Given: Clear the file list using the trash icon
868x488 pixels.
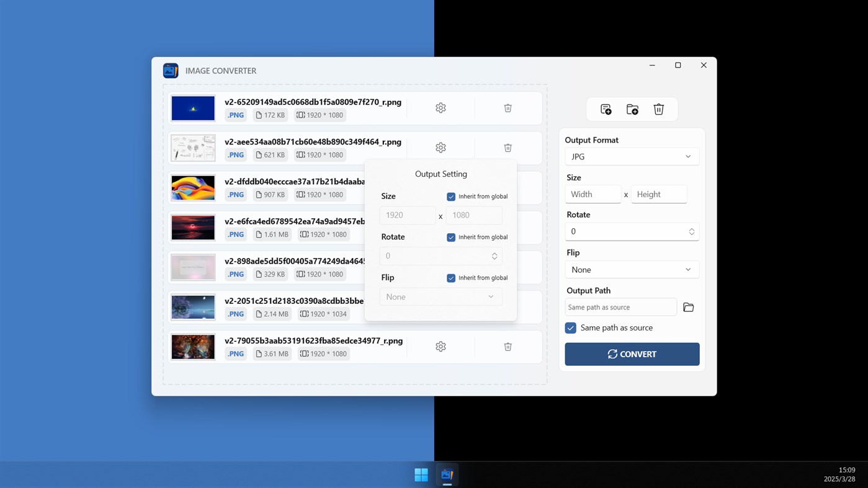Looking at the screenshot, I should click(x=658, y=109).
